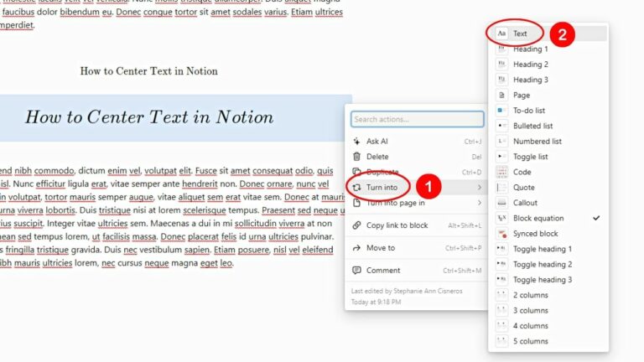Turn block into Toggle list
The height and width of the screenshot is (362, 644).
(548, 157)
